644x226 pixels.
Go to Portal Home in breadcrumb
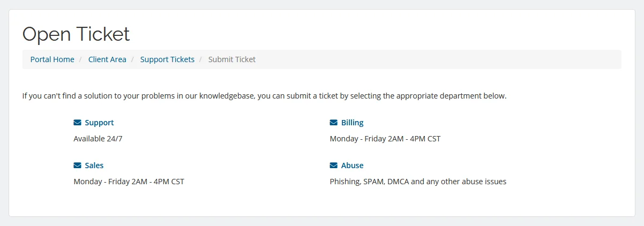(52, 59)
